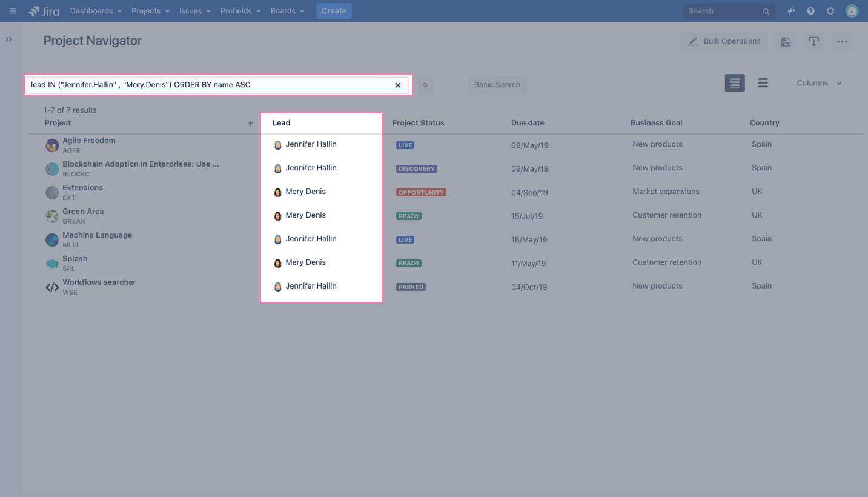The image size is (868, 497).
Task: Click the export/download icon near Bulk Operations
Action: tap(813, 41)
